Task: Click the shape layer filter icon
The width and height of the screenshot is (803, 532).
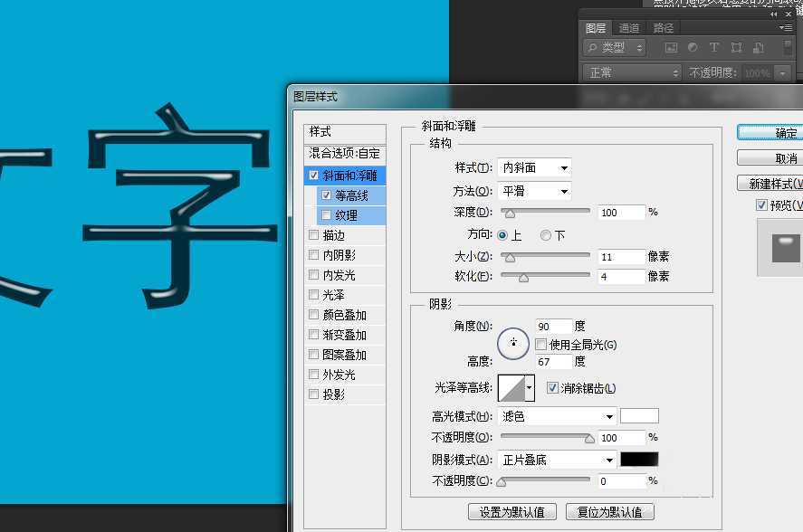Action: click(736, 47)
